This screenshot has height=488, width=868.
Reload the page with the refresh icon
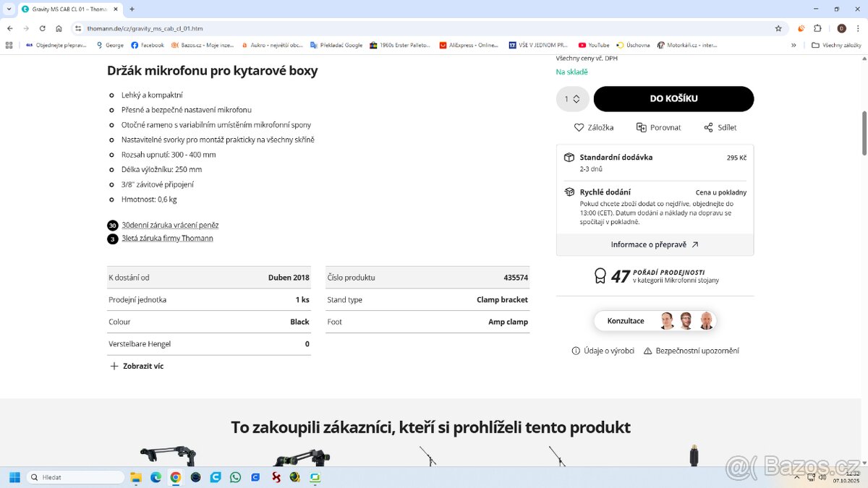point(43,28)
